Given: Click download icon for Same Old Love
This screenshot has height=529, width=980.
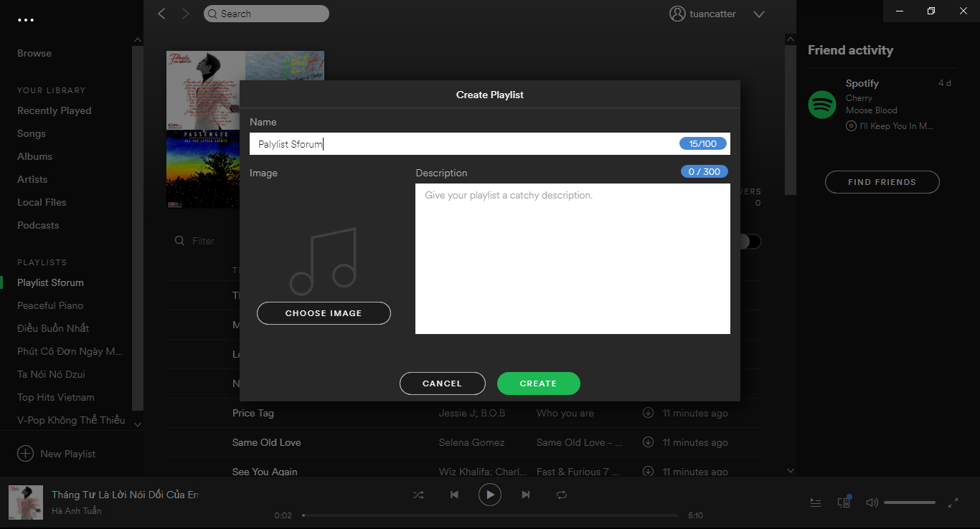Looking at the screenshot, I should tap(648, 442).
